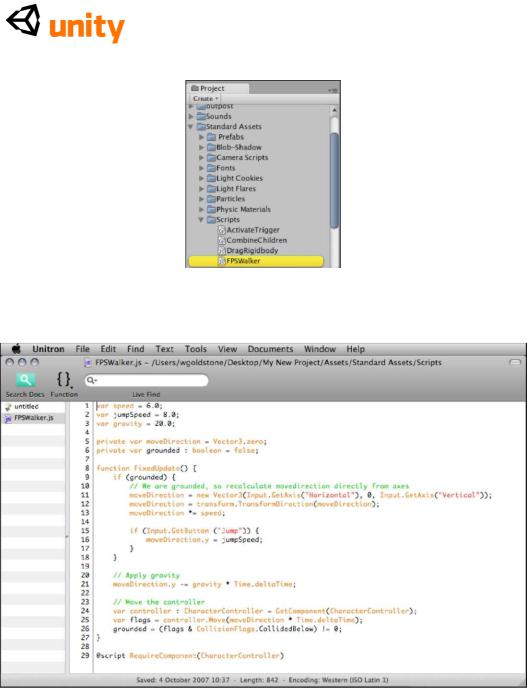Click the Apple menu icon

coord(16,349)
